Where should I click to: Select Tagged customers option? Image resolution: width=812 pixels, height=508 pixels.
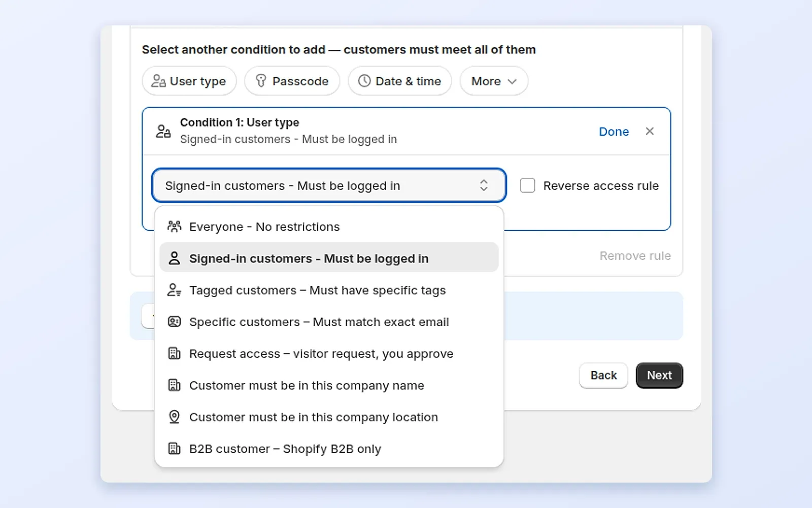tap(329, 290)
